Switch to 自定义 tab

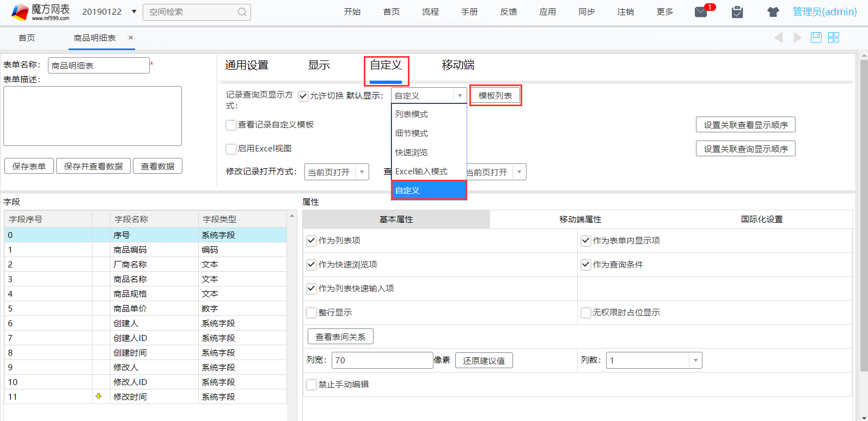pos(386,65)
